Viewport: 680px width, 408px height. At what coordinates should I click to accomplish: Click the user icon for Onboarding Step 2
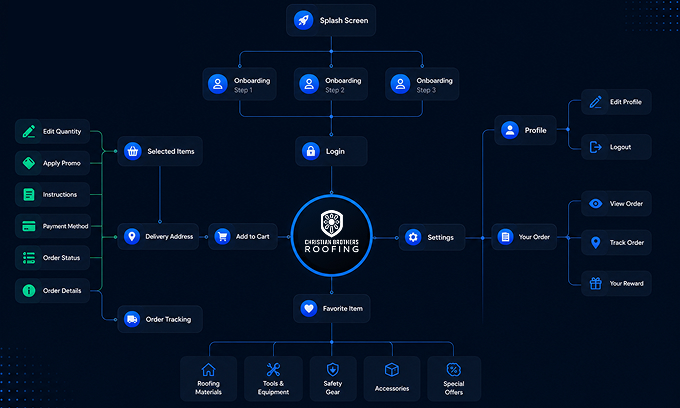tap(309, 84)
